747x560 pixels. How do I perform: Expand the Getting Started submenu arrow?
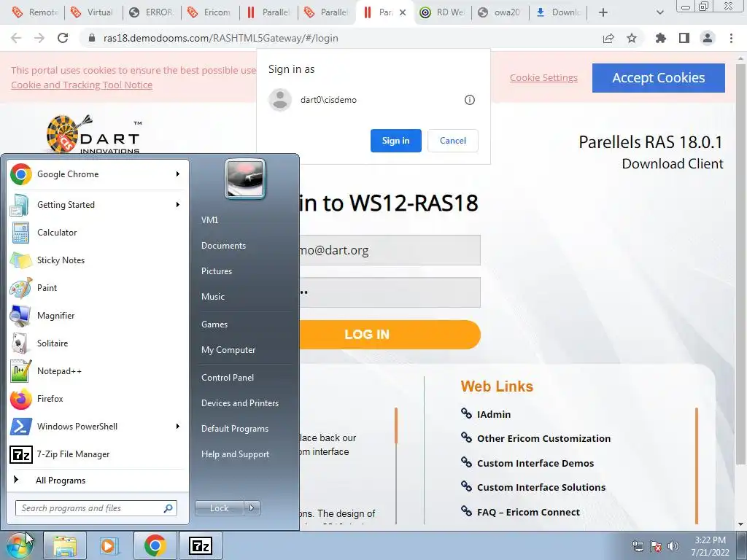tap(178, 205)
